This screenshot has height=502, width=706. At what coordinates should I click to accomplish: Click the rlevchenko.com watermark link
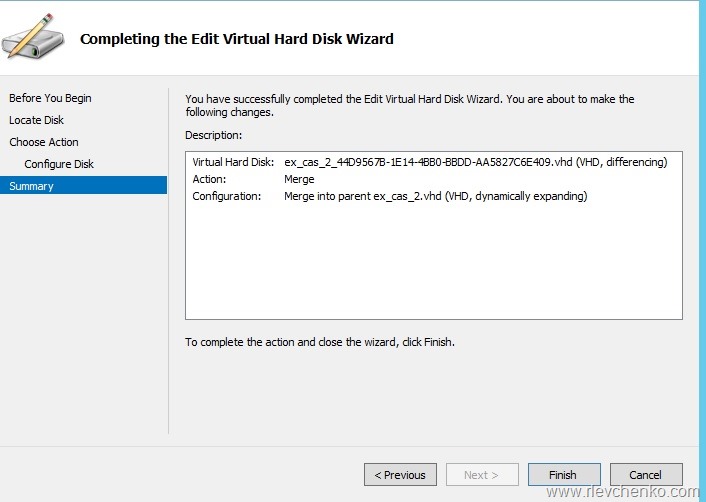tap(624, 492)
